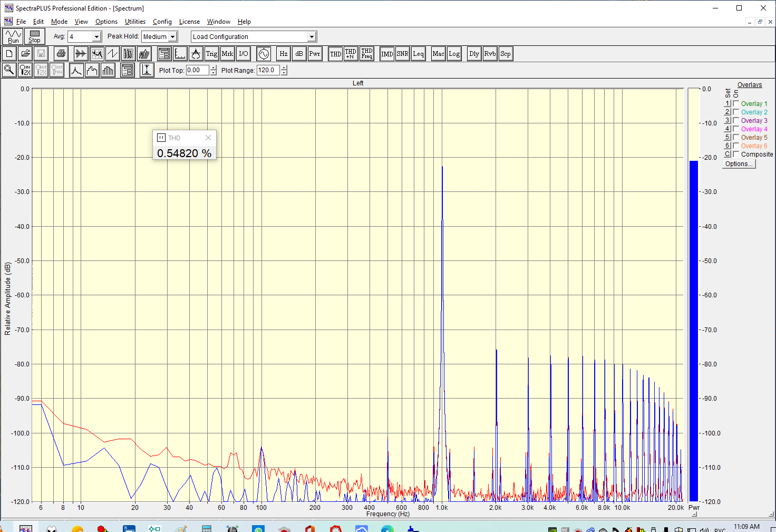776x532 pixels.
Task: Toggle the SNR utility button
Action: coord(402,54)
